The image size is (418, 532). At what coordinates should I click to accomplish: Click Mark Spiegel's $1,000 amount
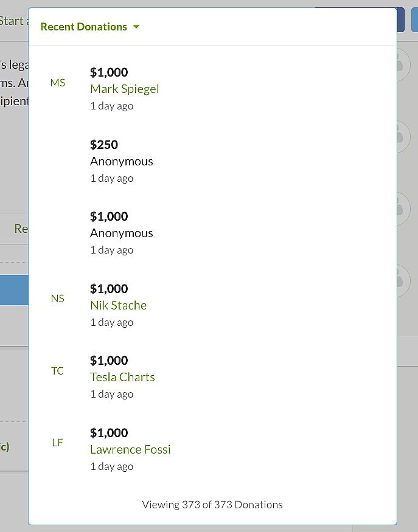[109, 72]
